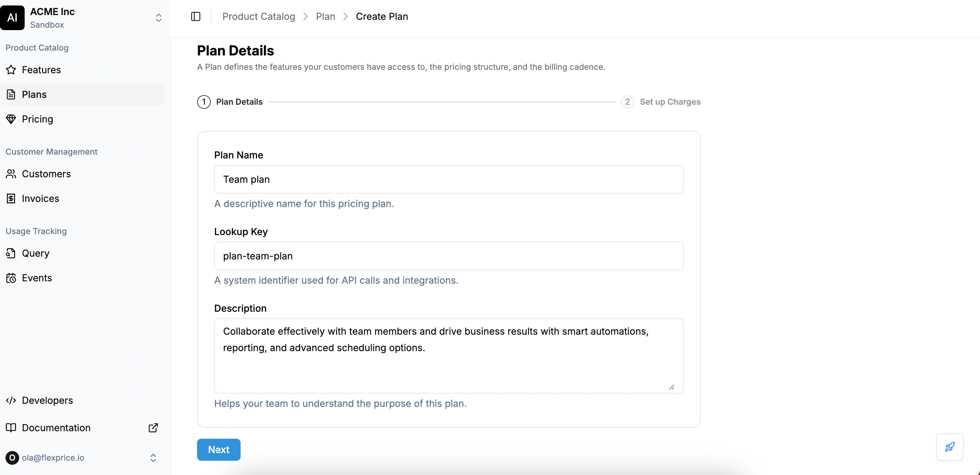Click 'A descriptive name for this pricing plan.'

tap(304, 204)
